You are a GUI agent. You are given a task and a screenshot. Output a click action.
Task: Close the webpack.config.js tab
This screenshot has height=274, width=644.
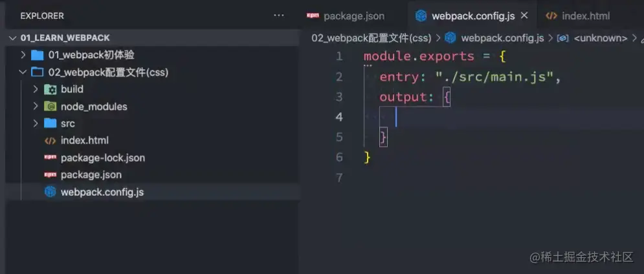tap(524, 16)
